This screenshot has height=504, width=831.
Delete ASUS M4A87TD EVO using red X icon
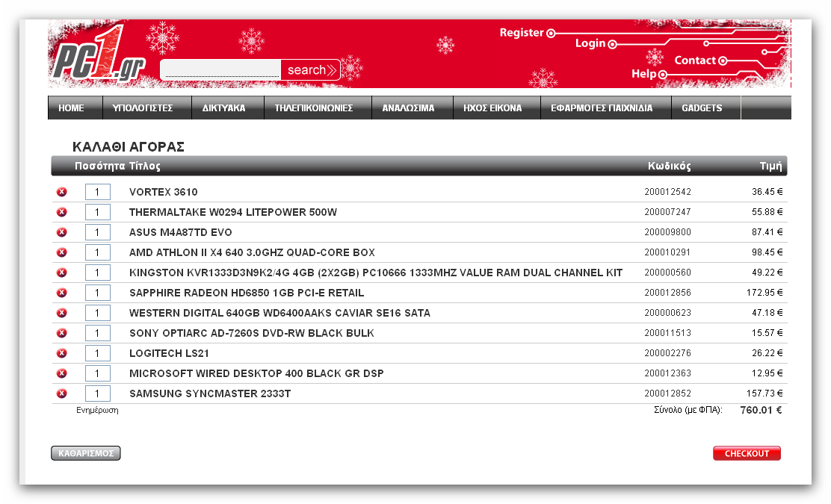coord(62,232)
